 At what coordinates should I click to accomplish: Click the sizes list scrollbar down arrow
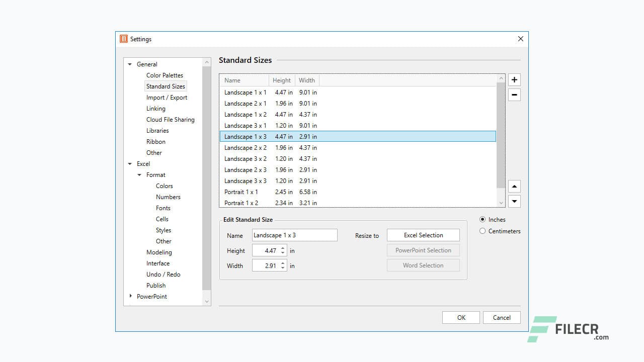[501, 202]
